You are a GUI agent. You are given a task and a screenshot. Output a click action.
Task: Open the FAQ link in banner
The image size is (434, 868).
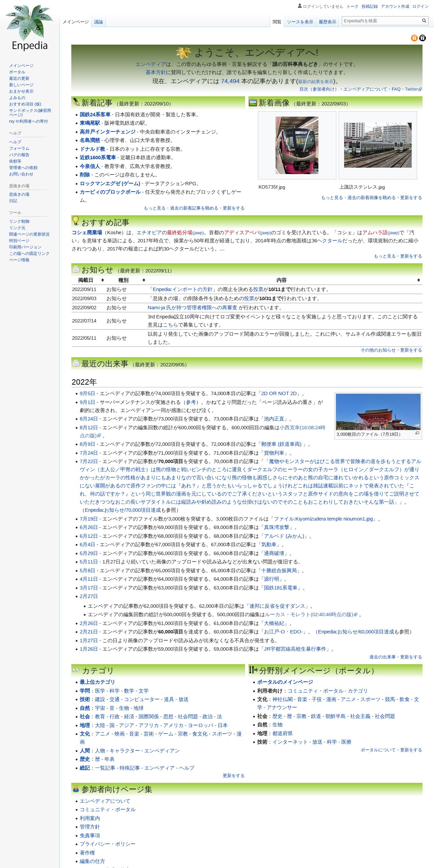(396, 89)
